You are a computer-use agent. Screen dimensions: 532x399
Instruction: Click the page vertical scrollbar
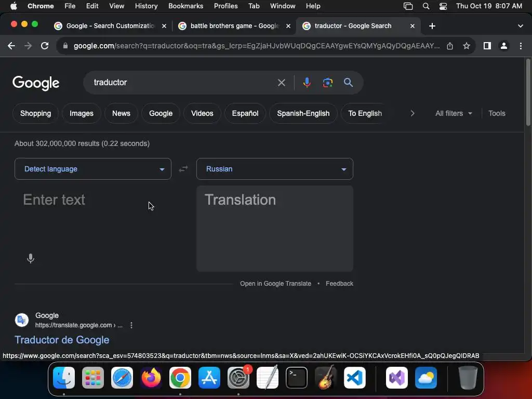528,92
